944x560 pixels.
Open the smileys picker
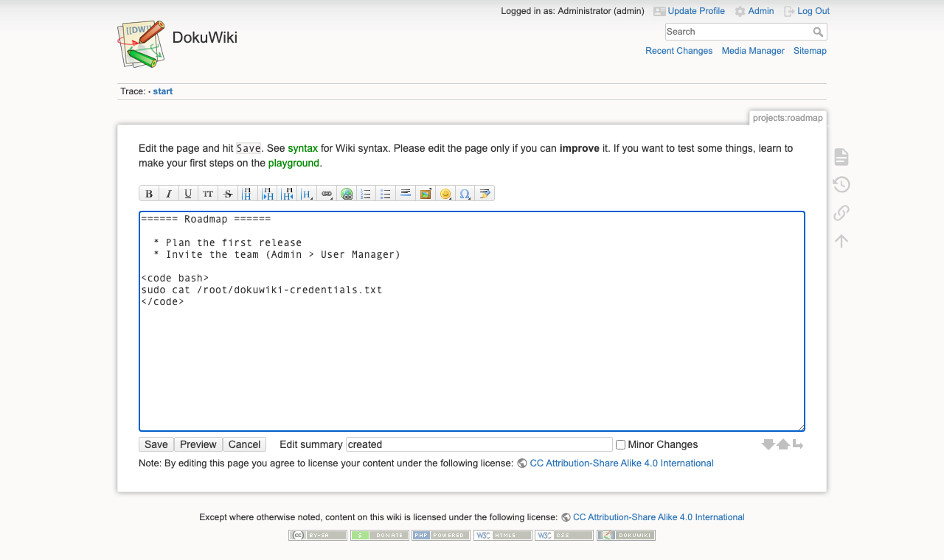pyautogui.click(x=445, y=194)
